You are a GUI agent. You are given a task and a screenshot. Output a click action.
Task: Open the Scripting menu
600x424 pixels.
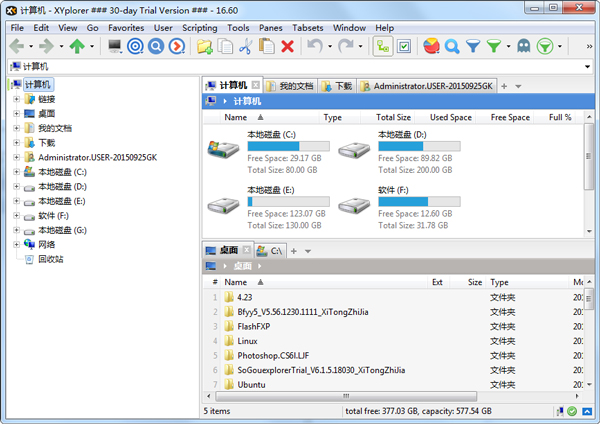(200, 28)
